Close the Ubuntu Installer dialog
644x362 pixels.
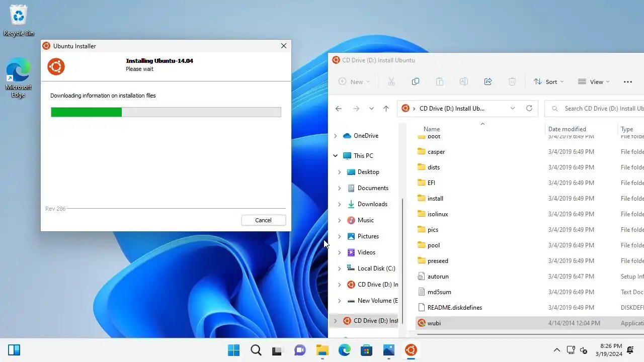(x=284, y=46)
